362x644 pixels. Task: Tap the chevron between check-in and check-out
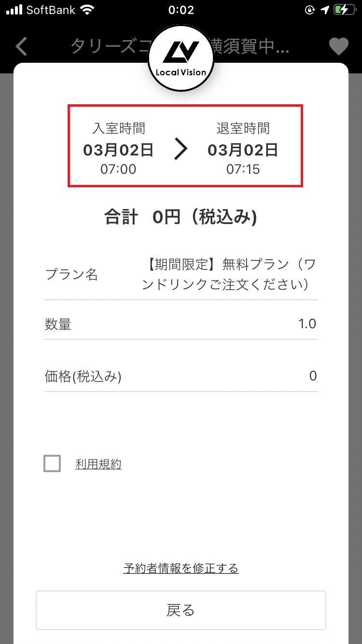181,150
